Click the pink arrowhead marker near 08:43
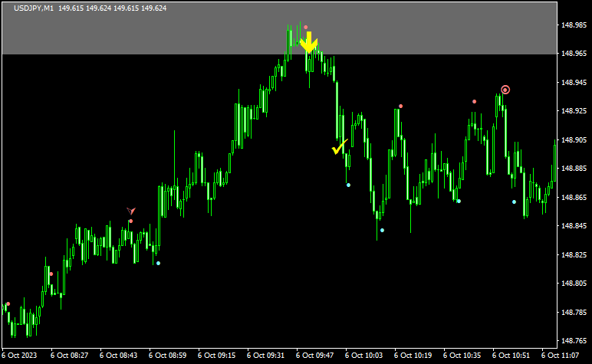Screen dimensions: 592x364 pyautogui.click(x=131, y=211)
